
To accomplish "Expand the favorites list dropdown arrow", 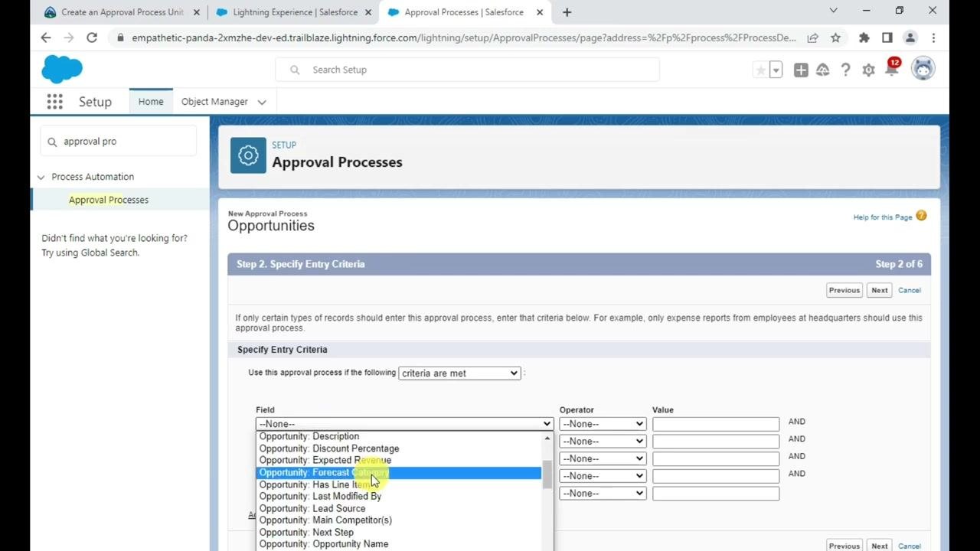I will pos(776,70).
